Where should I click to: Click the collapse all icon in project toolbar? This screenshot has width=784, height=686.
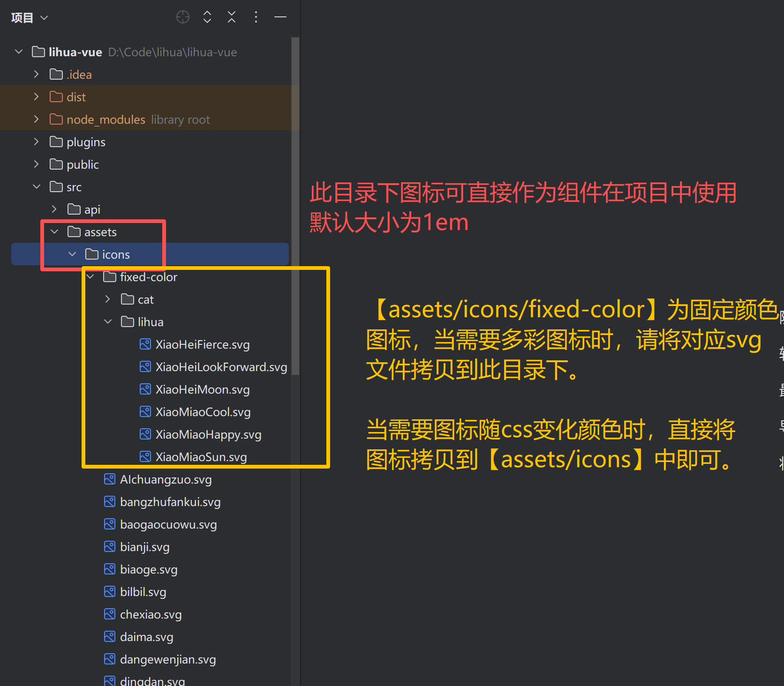pos(232,17)
